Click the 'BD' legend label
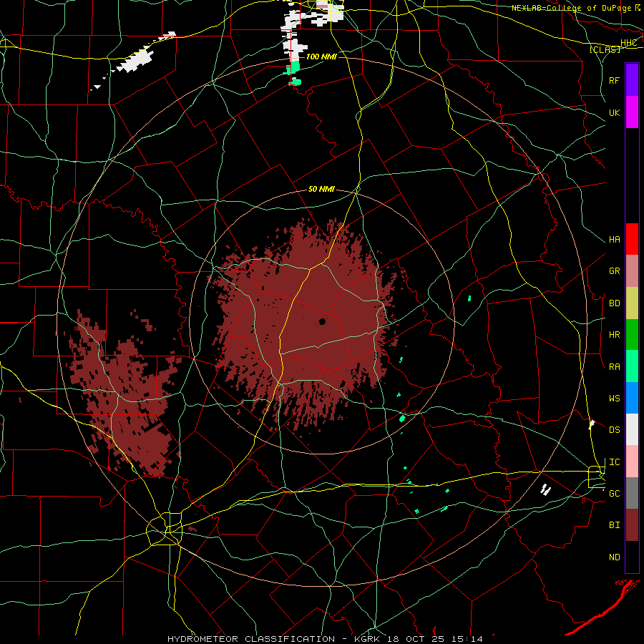Viewport: 644px width, 644px height. (614, 303)
